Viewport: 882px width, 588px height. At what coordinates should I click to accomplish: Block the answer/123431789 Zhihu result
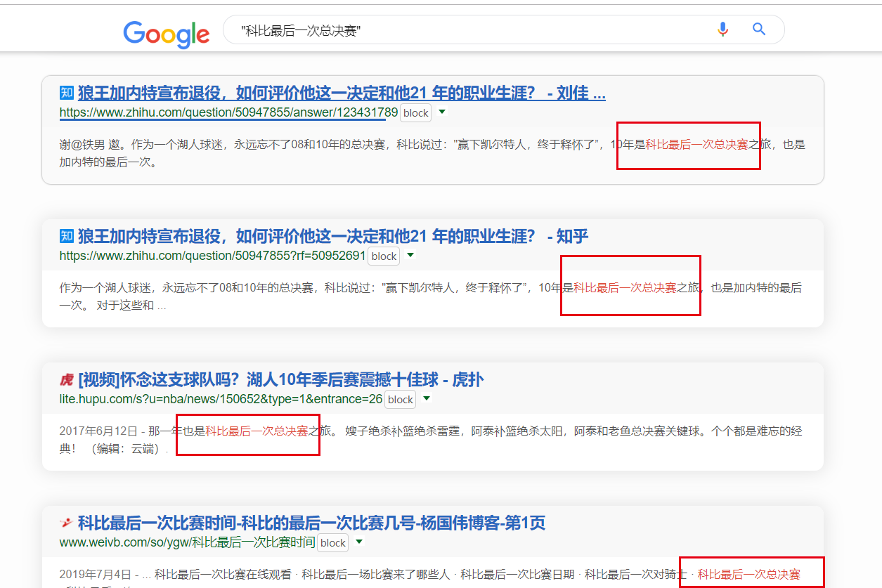click(416, 112)
